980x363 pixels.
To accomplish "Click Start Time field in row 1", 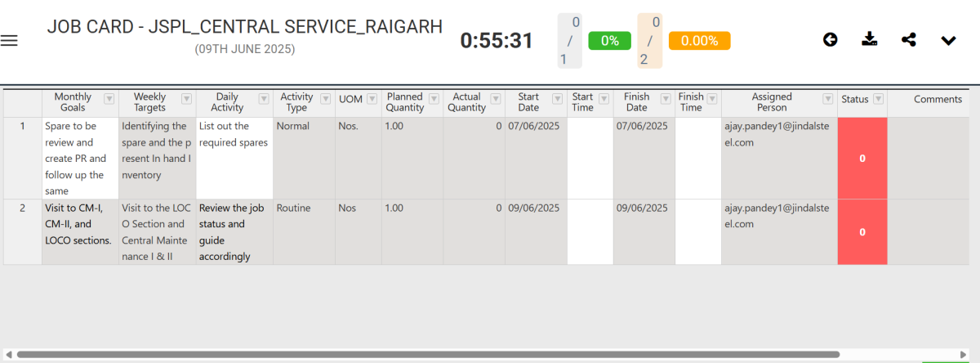I will pos(590,159).
